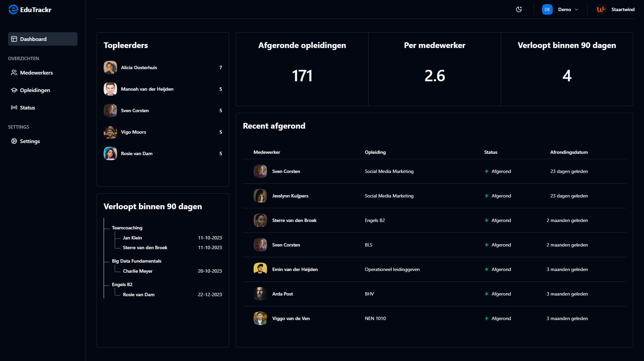Select the Medewerkers people icon
Image resolution: width=644 pixels, height=361 pixels.
click(14, 73)
